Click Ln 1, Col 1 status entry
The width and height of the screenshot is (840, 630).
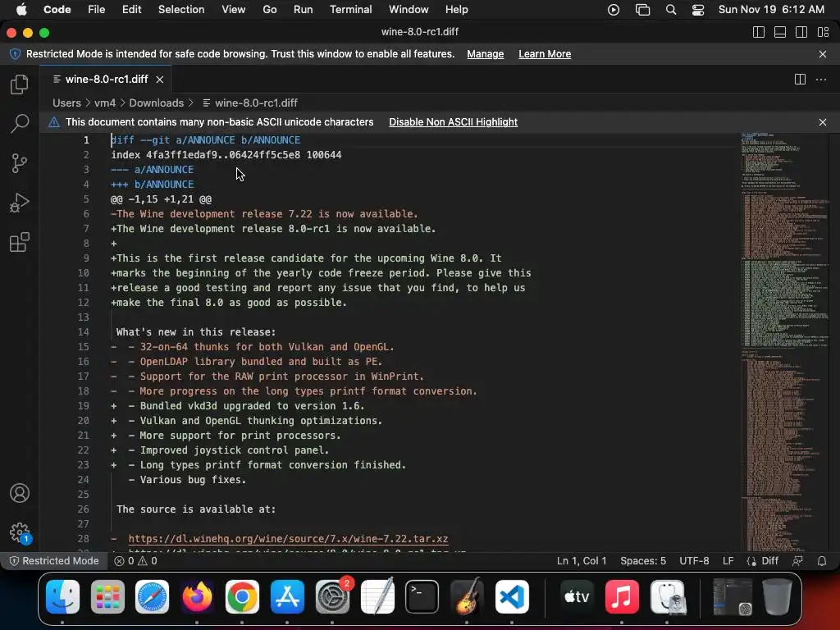tap(582, 561)
